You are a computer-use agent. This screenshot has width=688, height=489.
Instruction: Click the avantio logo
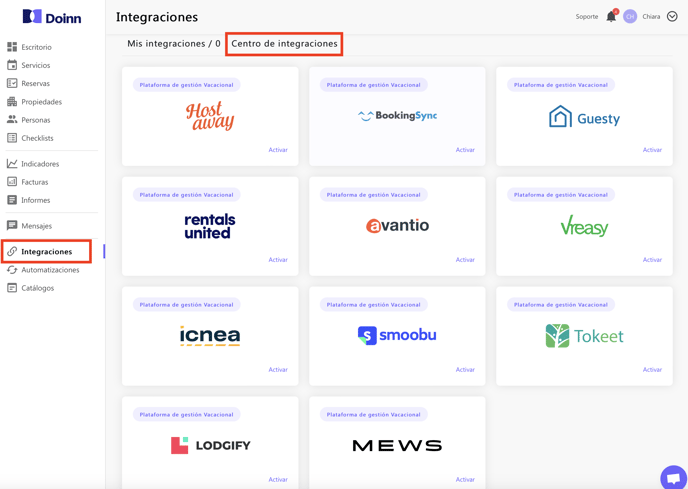397,226
